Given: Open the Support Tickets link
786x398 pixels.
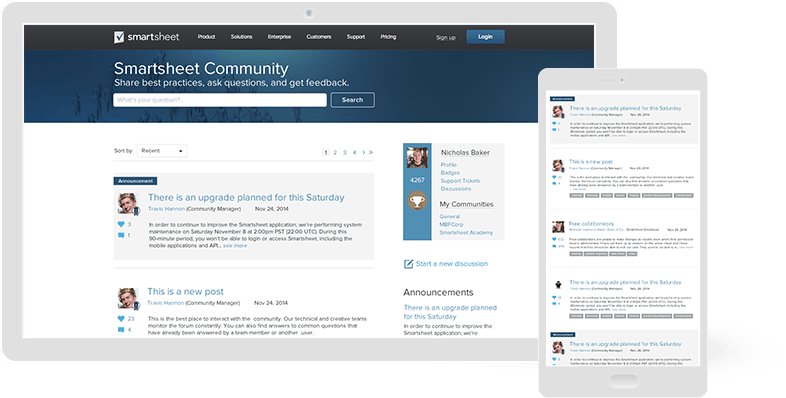Looking at the screenshot, I should click(460, 181).
